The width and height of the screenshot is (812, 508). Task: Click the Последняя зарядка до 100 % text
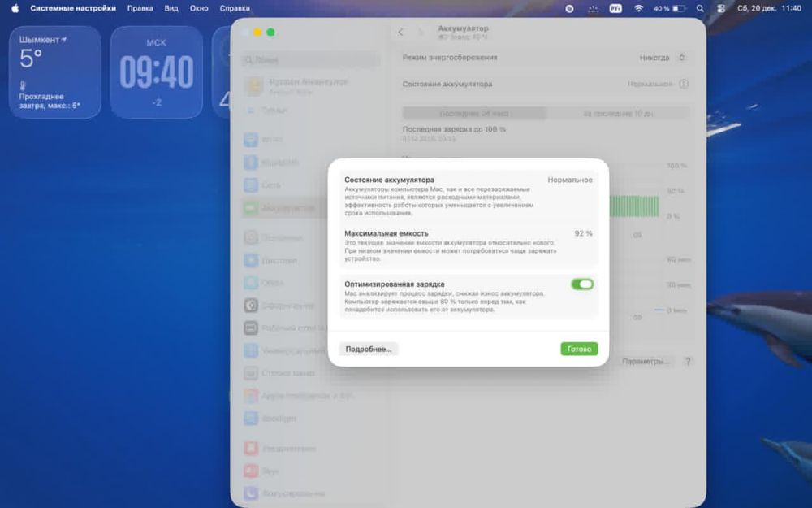(454, 129)
